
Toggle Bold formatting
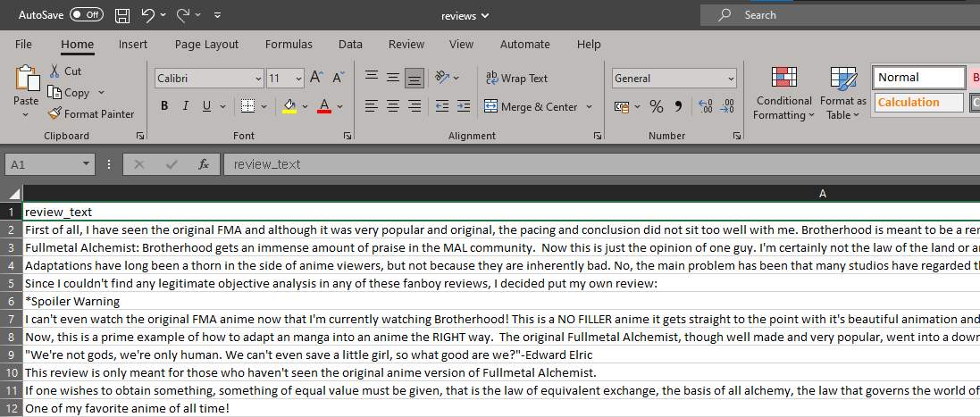164,106
